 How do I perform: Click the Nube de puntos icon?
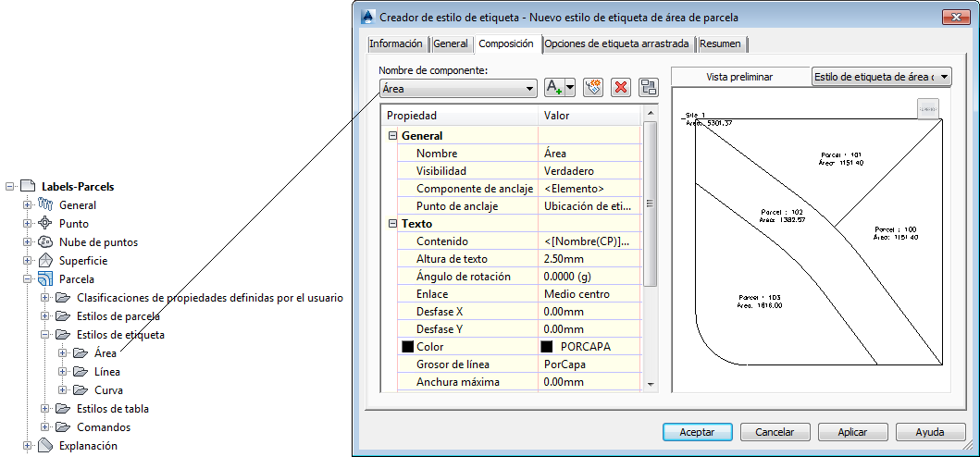[45, 242]
